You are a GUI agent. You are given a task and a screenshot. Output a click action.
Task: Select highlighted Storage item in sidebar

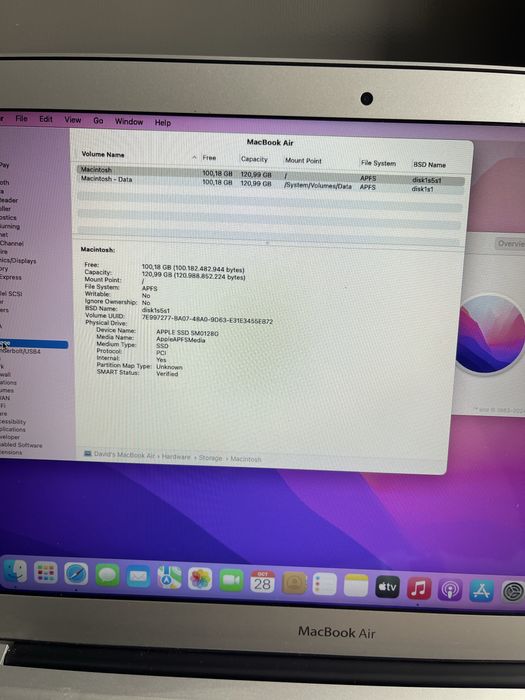tap(33, 344)
